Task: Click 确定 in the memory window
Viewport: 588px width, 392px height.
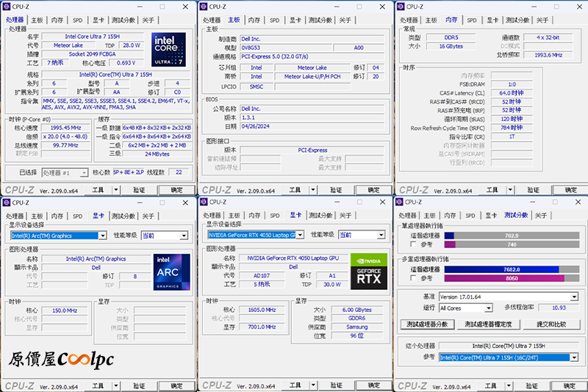Action: 571,190
